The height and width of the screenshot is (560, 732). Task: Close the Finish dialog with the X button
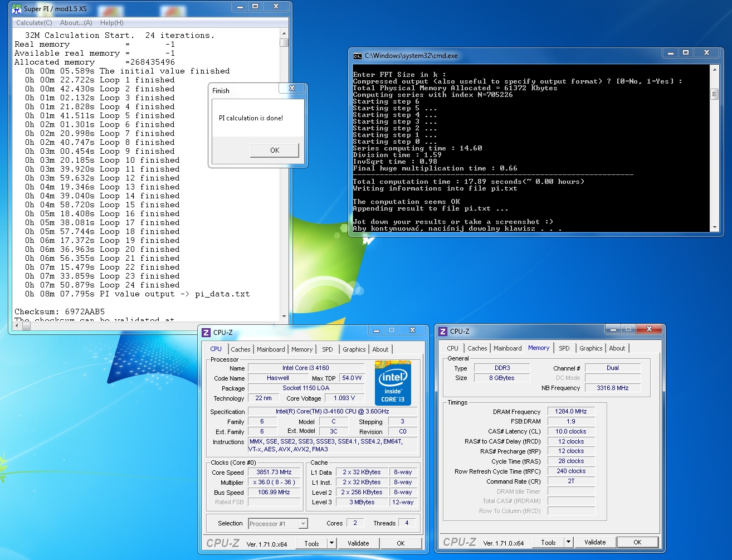click(x=292, y=88)
